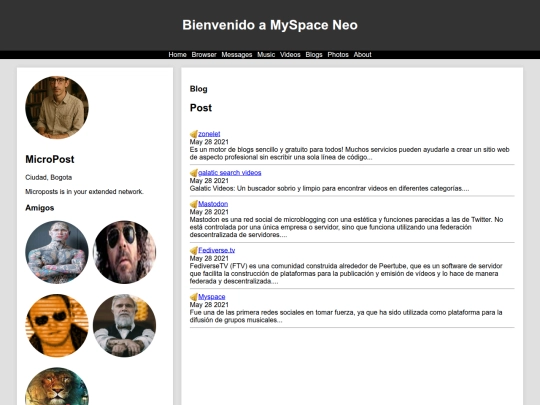Click the megaphone icon beside Myspace
Screen dimensions: 540x405
pos(194,297)
